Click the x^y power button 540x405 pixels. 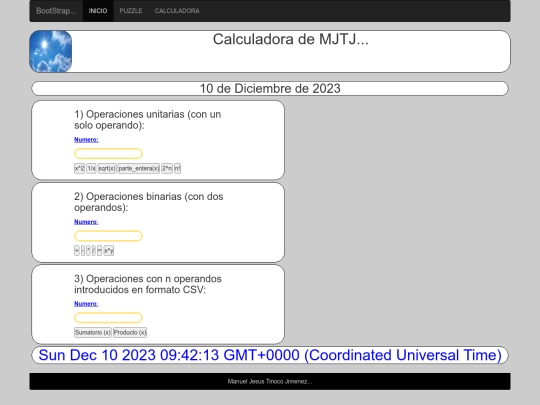(x=109, y=250)
